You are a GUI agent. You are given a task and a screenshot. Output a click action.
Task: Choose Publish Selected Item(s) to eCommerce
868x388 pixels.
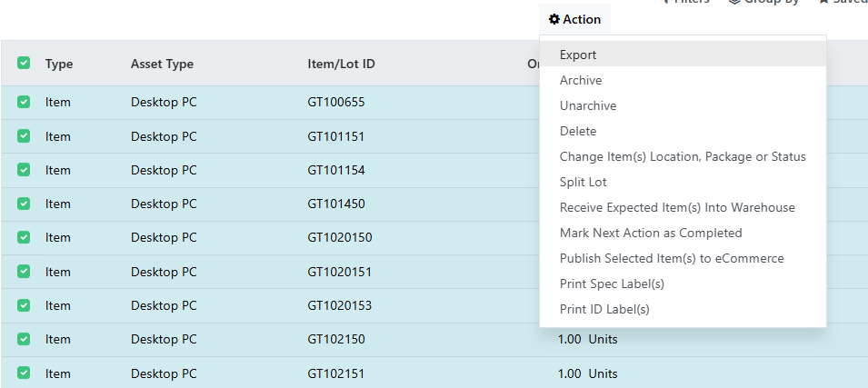point(672,258)
